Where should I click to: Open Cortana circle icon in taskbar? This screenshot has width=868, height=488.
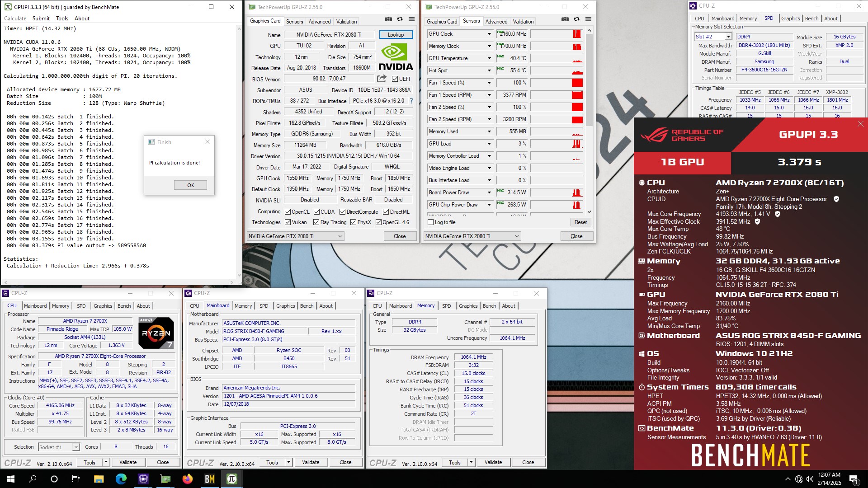click(x=54, y=479)
